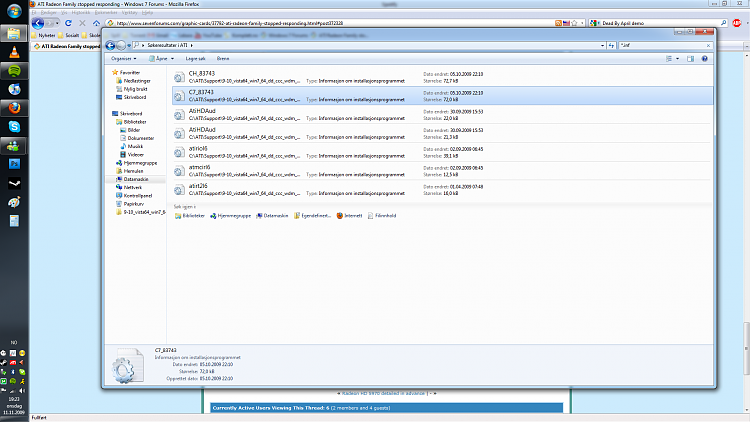
Task: Refresh Explorer address bar
Action: pos(611,45)
